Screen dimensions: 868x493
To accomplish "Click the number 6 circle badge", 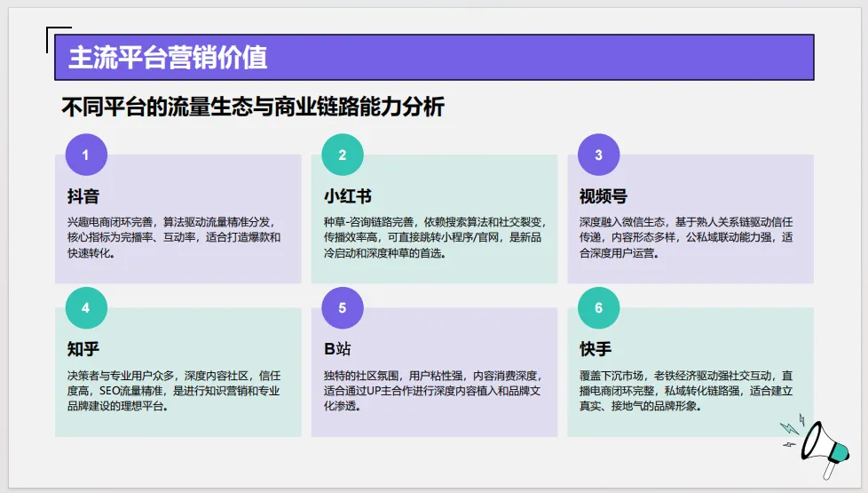I will [x=599, y=308].
